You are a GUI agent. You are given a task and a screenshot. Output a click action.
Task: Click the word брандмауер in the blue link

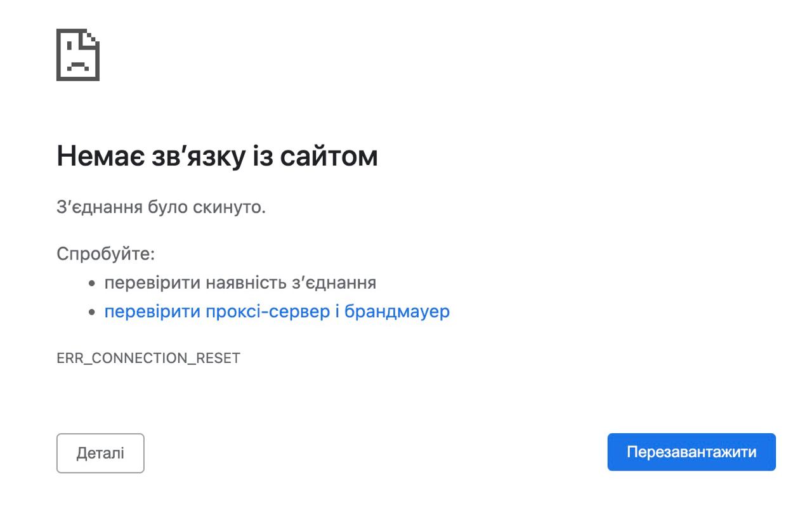397,311
